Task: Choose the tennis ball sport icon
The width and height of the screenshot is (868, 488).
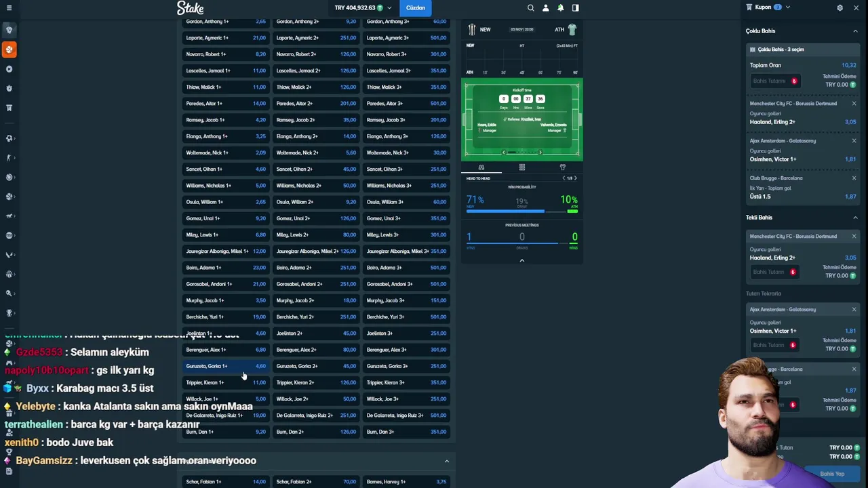Action: point(9,177)
